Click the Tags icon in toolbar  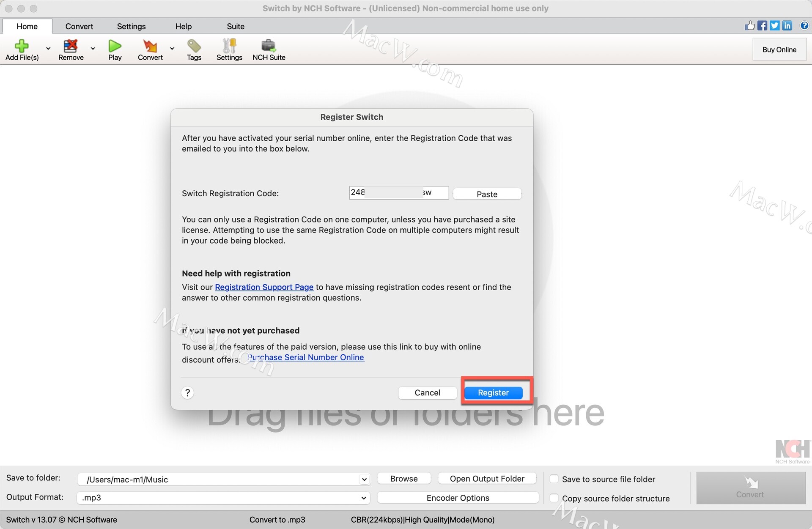click(x=194, y=46)
